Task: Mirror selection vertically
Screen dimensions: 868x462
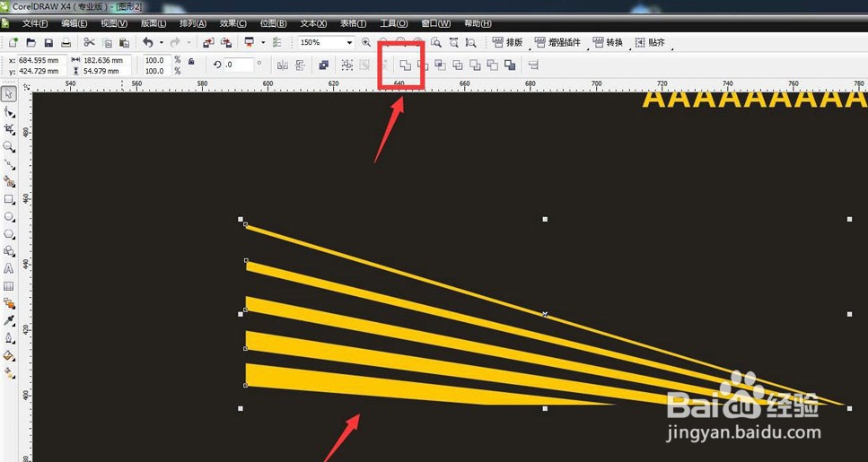Action: [300, 65]
